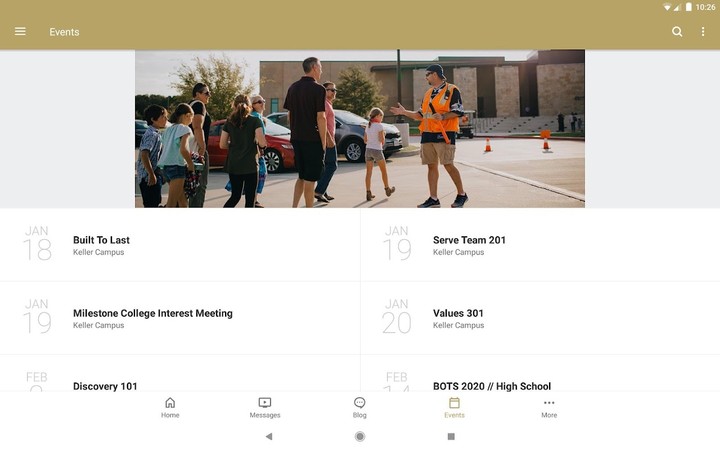The height and width of the screenshot is (450, 720).
Task: Click the JAN 18 date label
Action: (37, 243)
